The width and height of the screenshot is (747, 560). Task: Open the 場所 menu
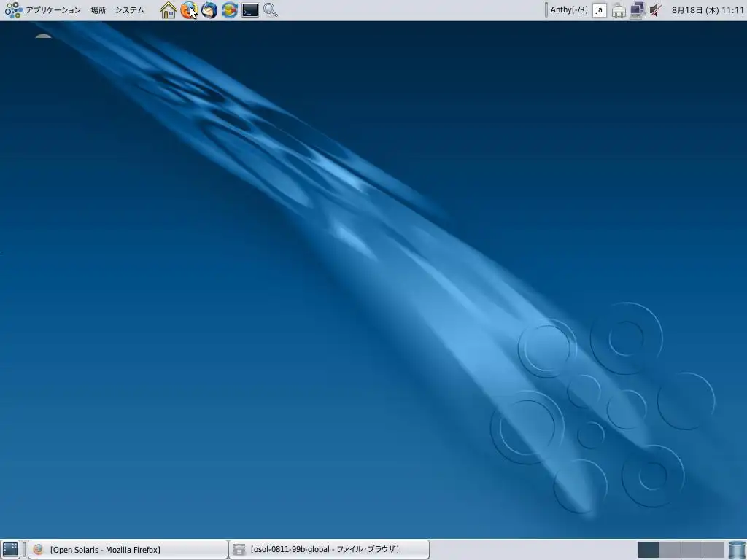pyautogui.click(x=98, y=10)
